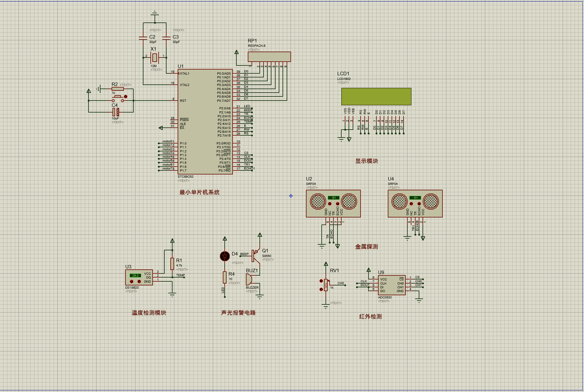This screenshot has height=392, width=584.
Task: Click the power arrow above LED D4
Action: (x=225, y=239)
